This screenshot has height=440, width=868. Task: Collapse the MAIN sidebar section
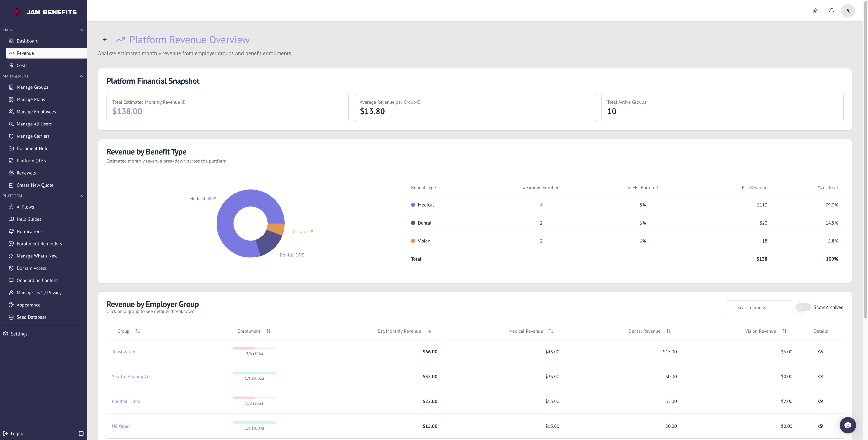tap(81, 30)
